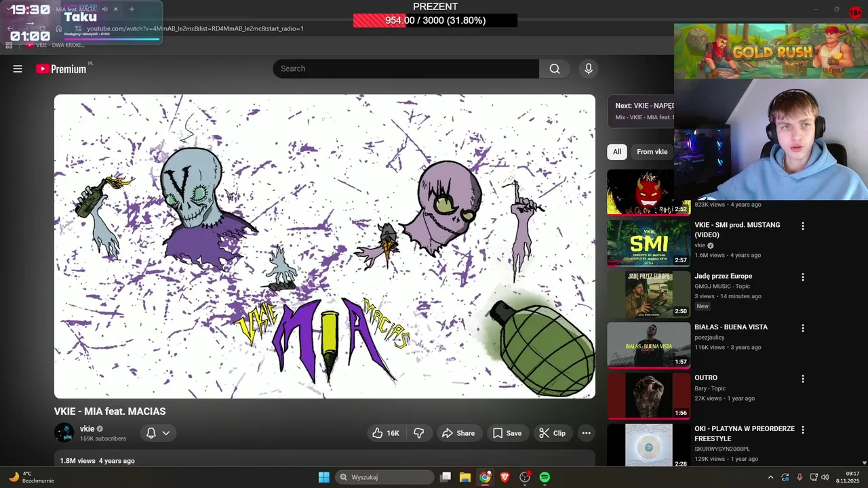Screen dimensions: 868x488
Task: Create a Clip with scissors button
Action: (x=552, y=433)
